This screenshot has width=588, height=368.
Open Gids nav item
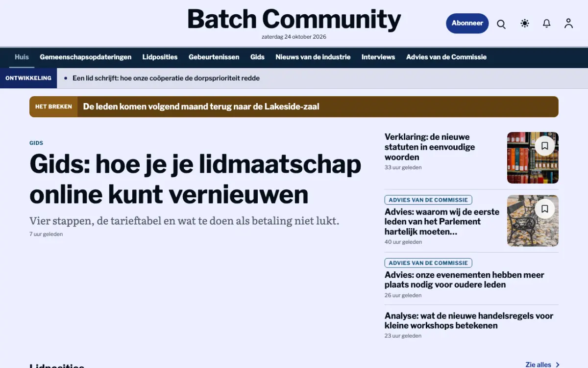(x=257, y=57)
